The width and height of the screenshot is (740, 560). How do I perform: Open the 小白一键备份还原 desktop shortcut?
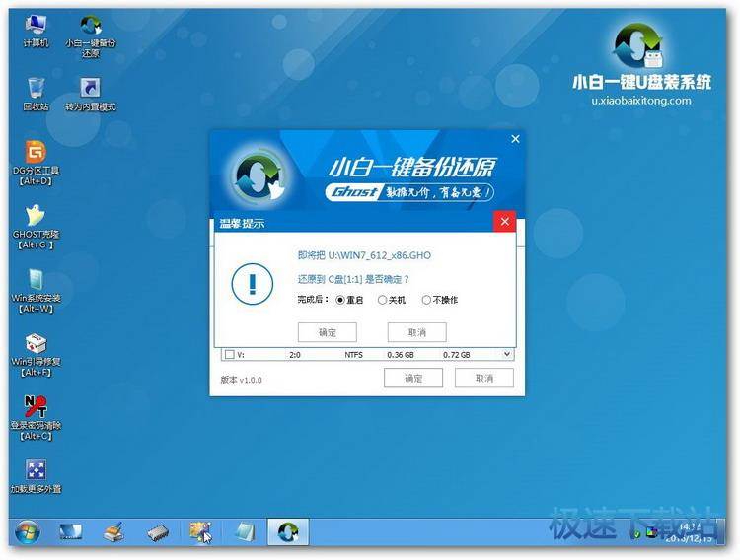click(x=91, y=36)
